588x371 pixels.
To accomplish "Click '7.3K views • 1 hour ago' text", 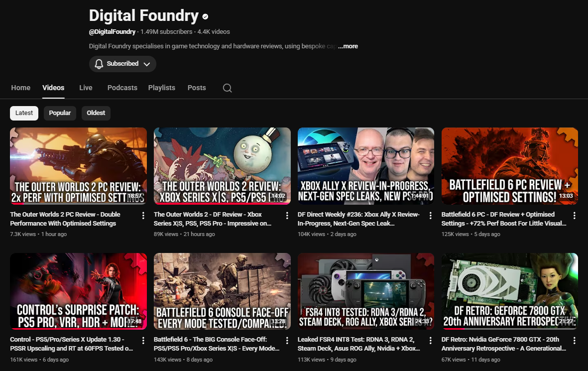I will point(38,234).
